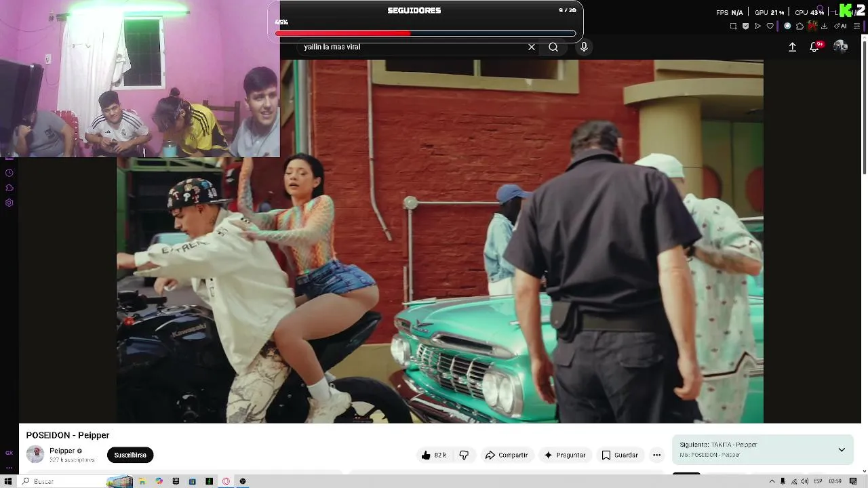Image resolution: width=868 pixels, height=488 pixels.
Task: Like the POSEIDON video
Action: click(x=433, y=455)
